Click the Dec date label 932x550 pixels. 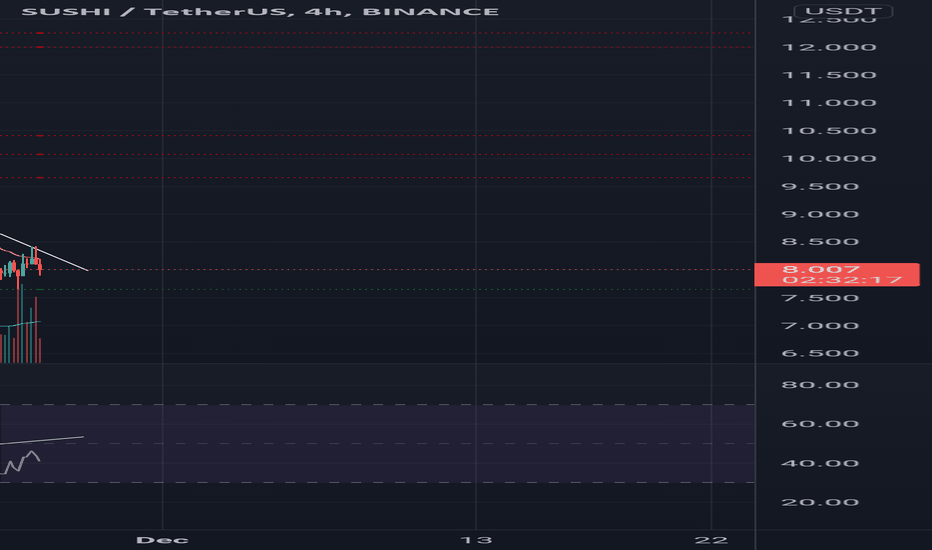click(162, 540)
